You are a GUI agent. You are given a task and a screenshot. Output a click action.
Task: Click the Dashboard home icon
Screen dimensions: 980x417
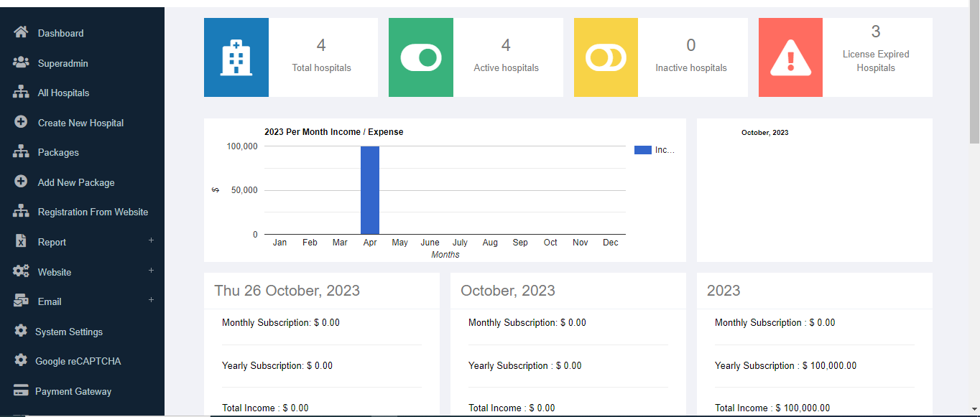[21, 32]
